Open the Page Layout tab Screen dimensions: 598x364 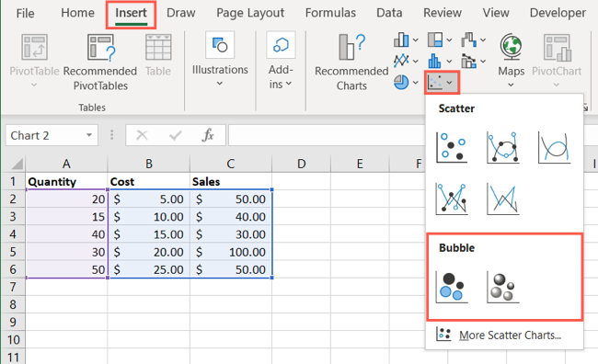click(250, 14)
